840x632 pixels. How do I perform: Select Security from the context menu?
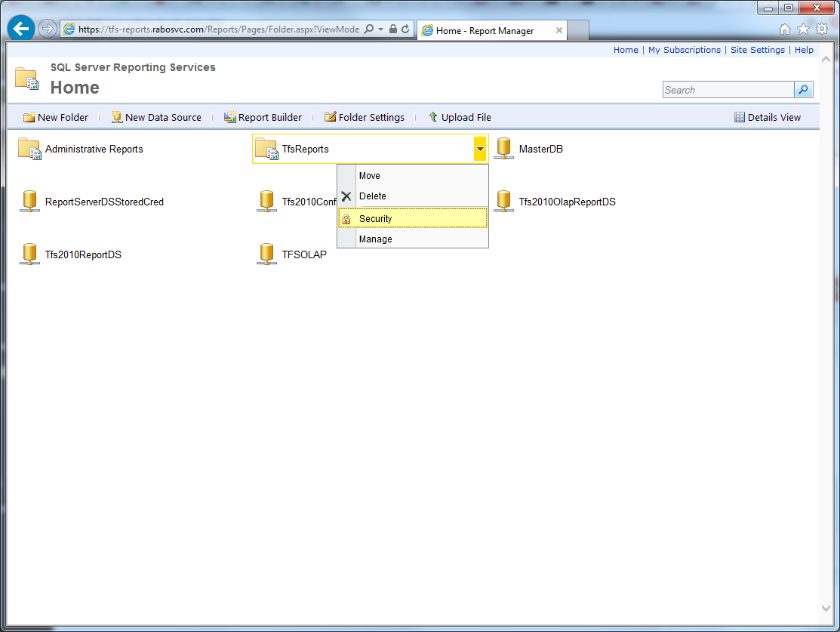pyautogui.click(x=375, y=219)
